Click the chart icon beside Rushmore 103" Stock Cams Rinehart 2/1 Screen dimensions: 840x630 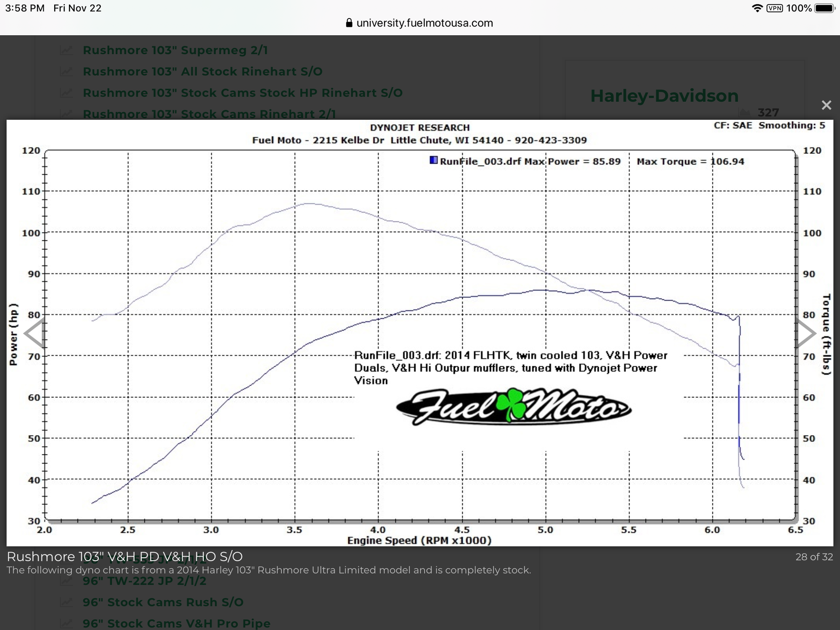(x=67, y=114)
